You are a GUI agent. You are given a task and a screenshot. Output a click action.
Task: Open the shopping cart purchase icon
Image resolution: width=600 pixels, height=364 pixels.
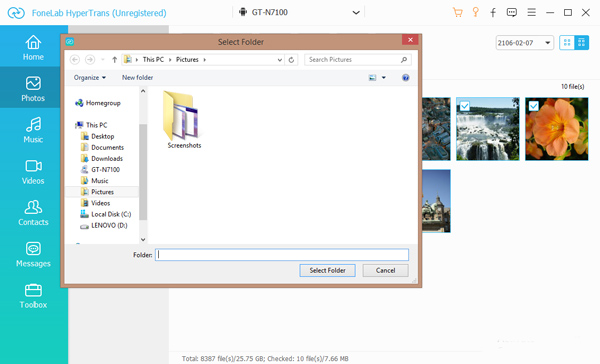click(x=457, y=13)
